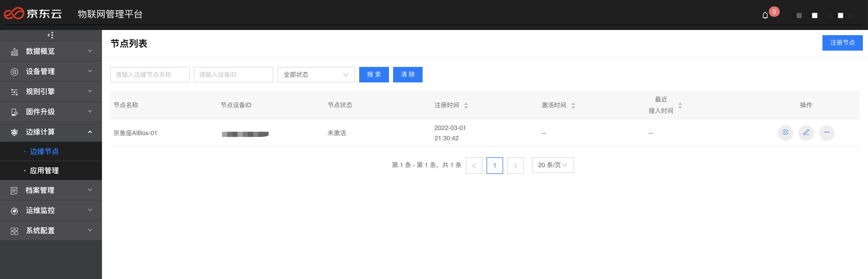This screenshot has height=279, width=868.
Task: Select the 设备管理 sidebar icon
Action: [x=14, y=71]
